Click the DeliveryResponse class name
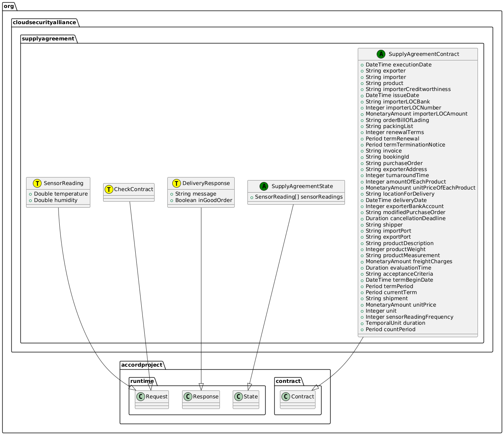 206,183
